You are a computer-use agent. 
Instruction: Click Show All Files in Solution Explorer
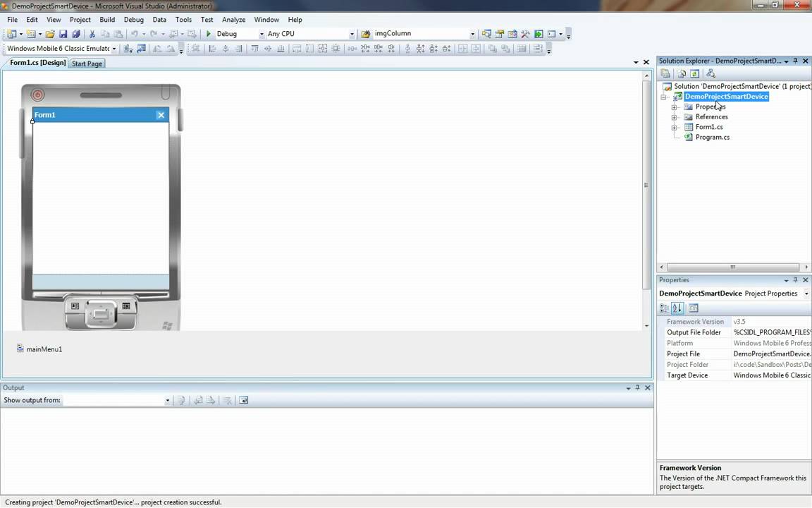tap(682, 73)
